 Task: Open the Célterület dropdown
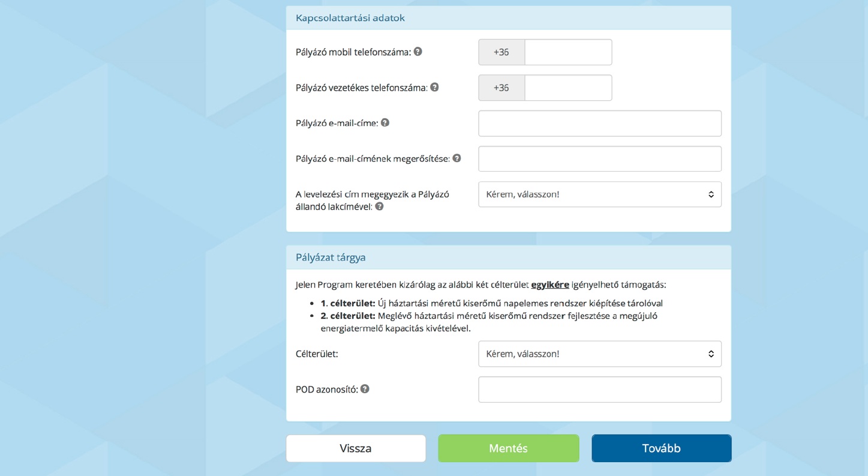(599, 354)
